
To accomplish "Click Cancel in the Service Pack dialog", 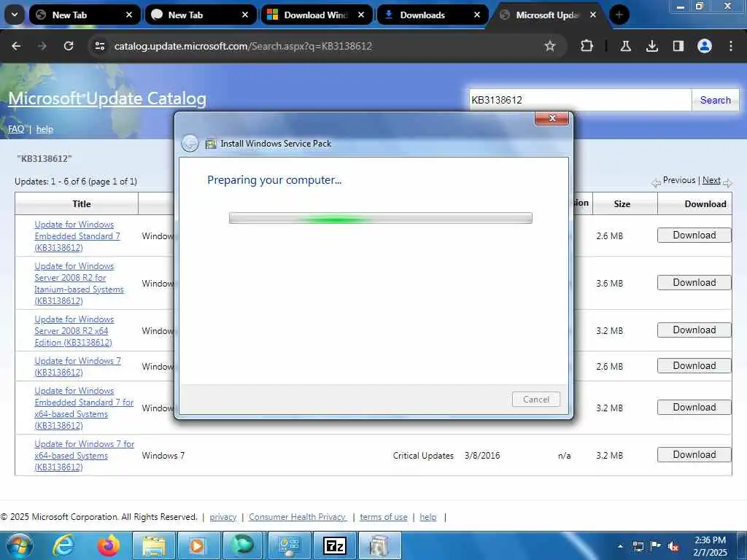I will tap(536, 399).
